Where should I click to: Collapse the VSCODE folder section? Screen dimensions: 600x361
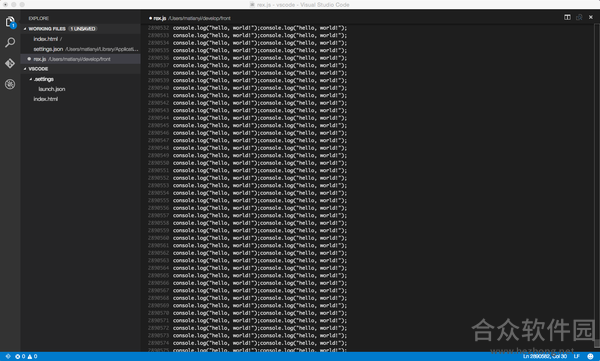(25, 69)
